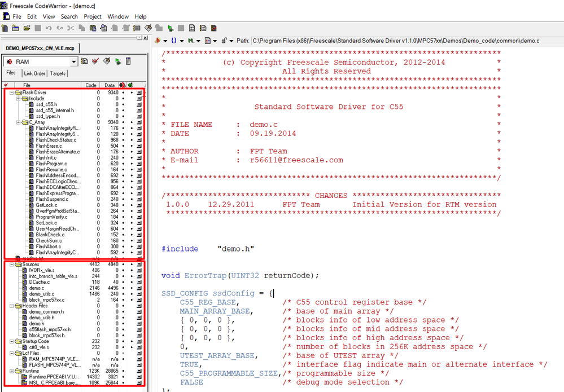Click the Paste clipboard toolbar icon
The image size is (564, 392).
(x=93, y=28)
